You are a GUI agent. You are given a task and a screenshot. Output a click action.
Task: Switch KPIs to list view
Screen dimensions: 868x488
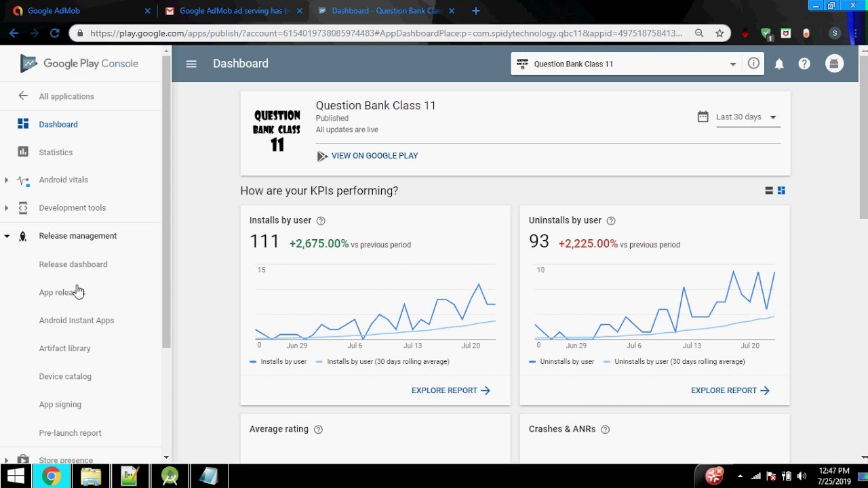pos(769,190)
